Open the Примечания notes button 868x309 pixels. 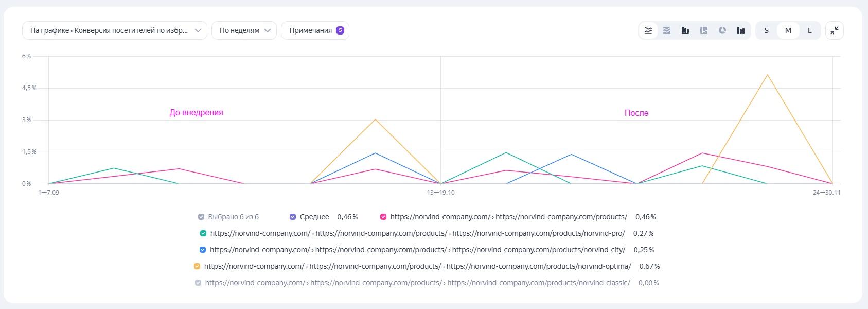pyautogui.click(x=315, y=30)
